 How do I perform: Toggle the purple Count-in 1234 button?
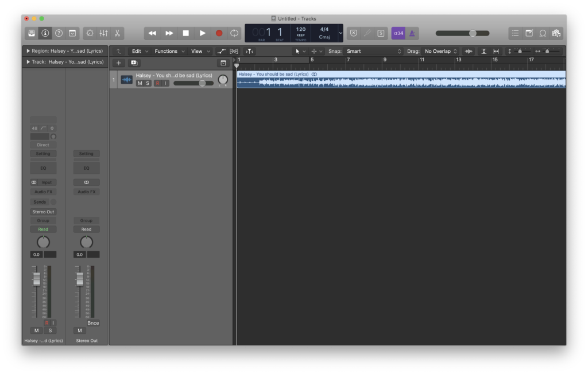399,33
